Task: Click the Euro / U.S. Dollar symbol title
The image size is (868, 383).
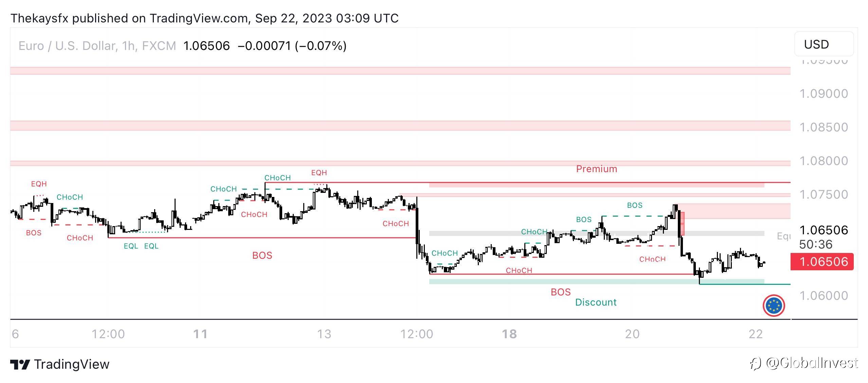Action: [x=97, y=46]
